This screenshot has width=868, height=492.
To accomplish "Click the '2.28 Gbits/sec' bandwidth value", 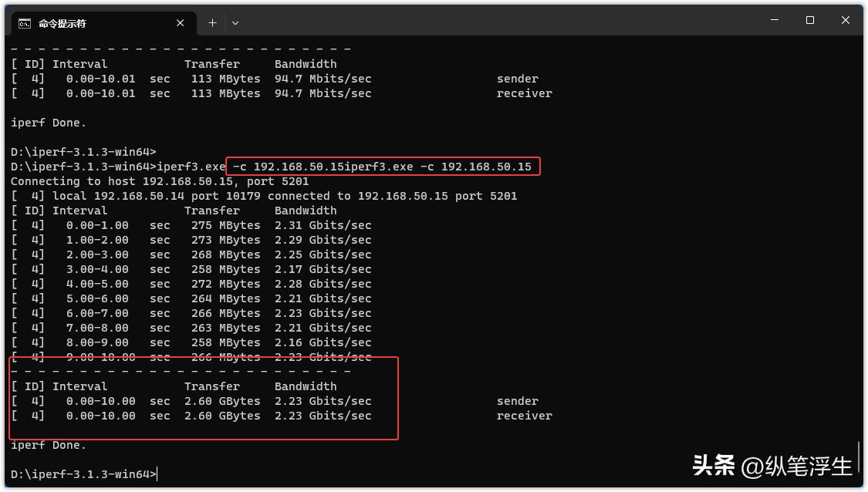I will point(323,284).
